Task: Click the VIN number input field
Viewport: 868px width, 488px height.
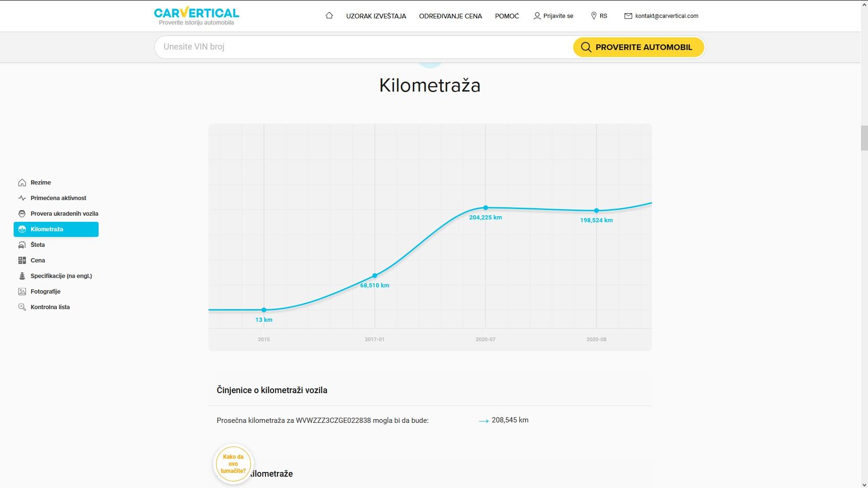Action: pos(363,47)
